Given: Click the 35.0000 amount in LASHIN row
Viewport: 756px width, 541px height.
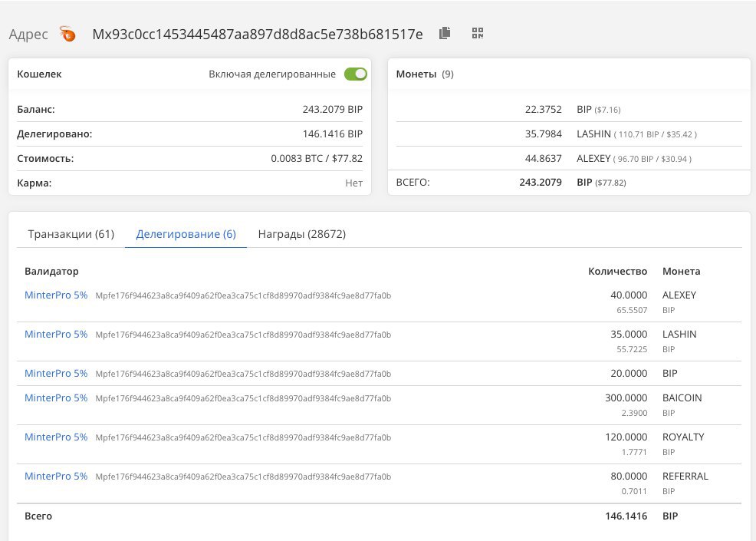Looking at the screenshot, I should [629, 334].
